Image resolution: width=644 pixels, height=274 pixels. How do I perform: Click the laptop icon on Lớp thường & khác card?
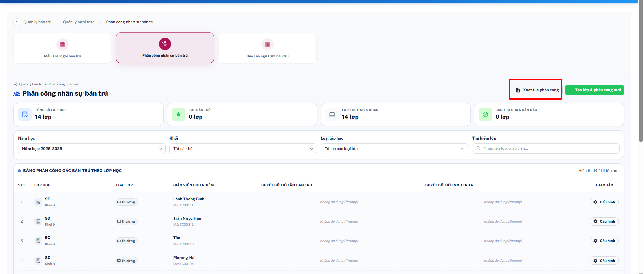click(332, 114)
